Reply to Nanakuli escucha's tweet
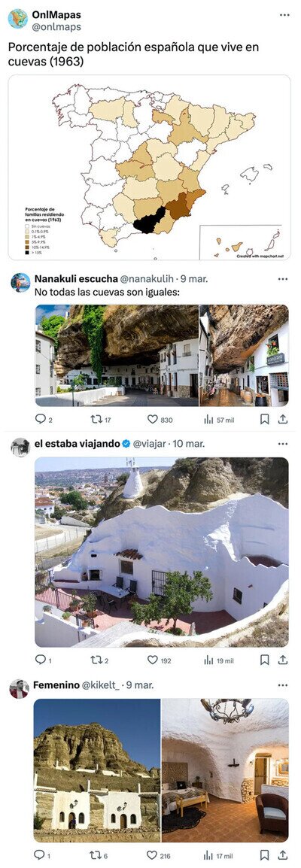This screenshot has width=301, height=868. point(44,420)
